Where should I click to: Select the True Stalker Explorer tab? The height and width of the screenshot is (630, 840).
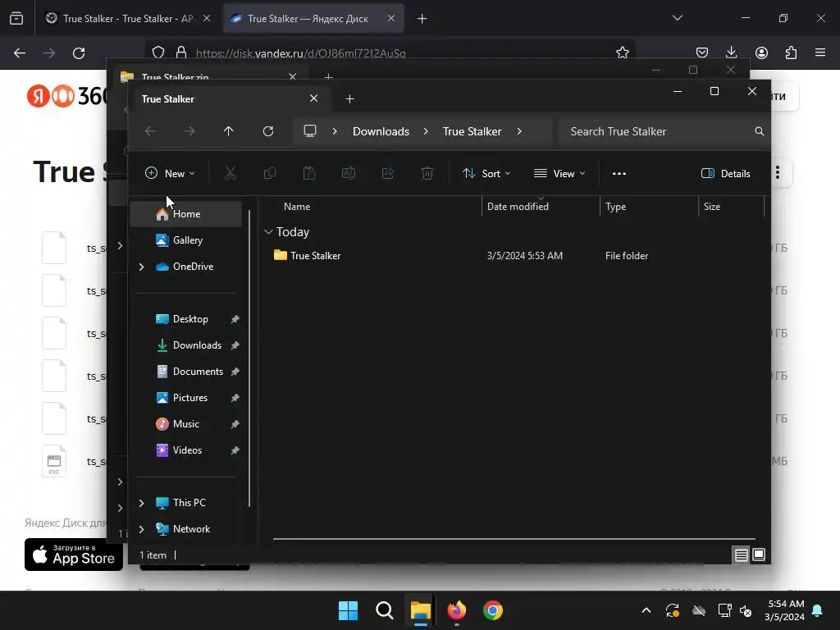point(230,99)
